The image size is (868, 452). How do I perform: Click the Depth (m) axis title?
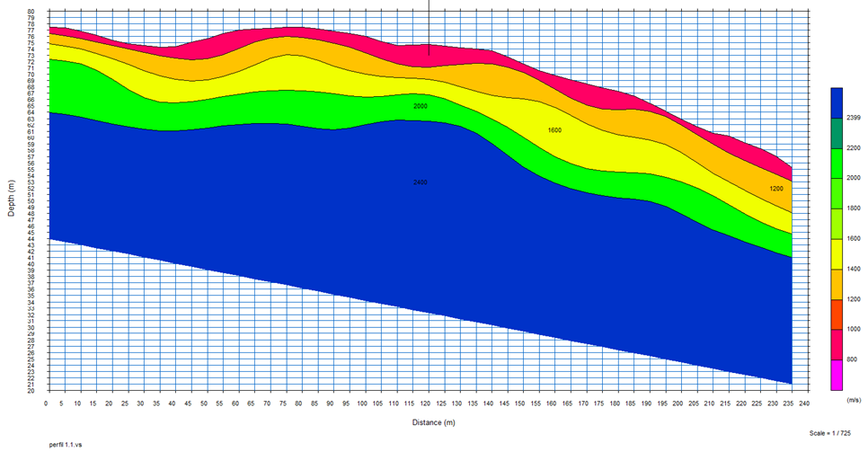(12, 199)
